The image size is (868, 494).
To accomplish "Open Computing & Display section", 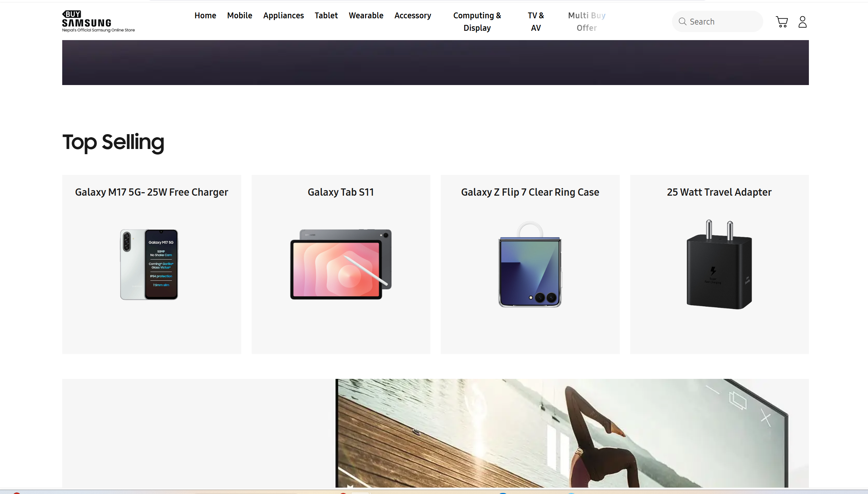I will 477,21.
